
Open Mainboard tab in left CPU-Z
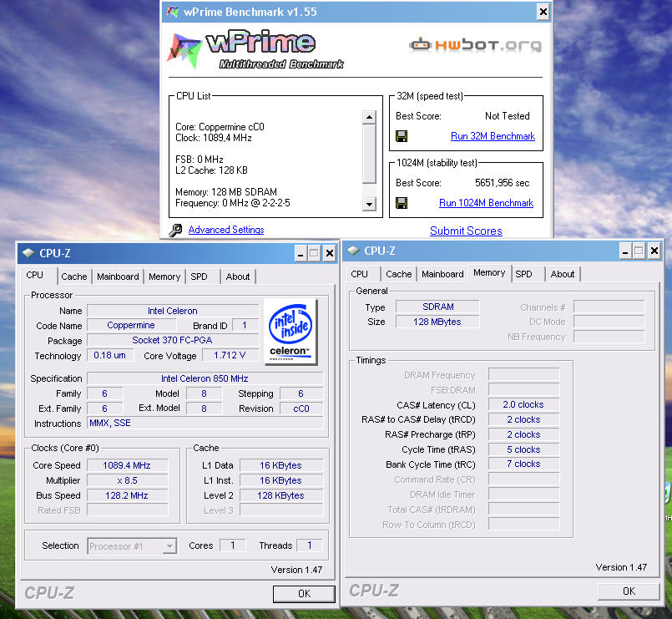pyautogui.click(x=118, y=277)
